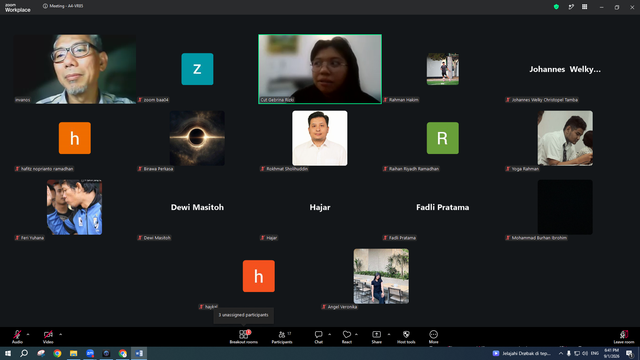The image size is (640, 360).
Task: Open File Explorer from taskbar
Action: click(x=73, y=353)
